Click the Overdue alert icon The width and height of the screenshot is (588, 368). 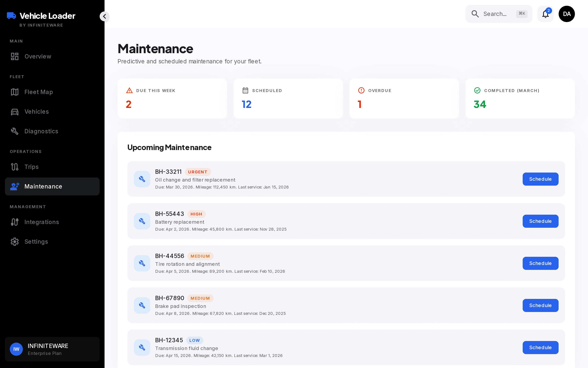coord(361,91)
